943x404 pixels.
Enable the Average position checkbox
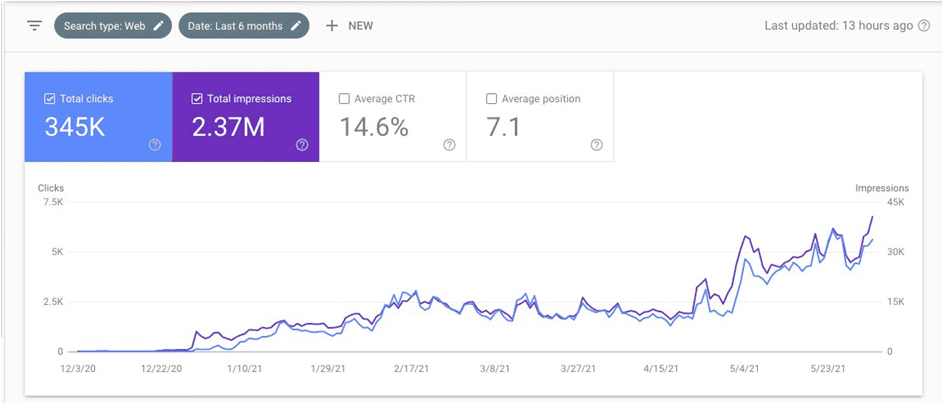[x=491, y=99]
